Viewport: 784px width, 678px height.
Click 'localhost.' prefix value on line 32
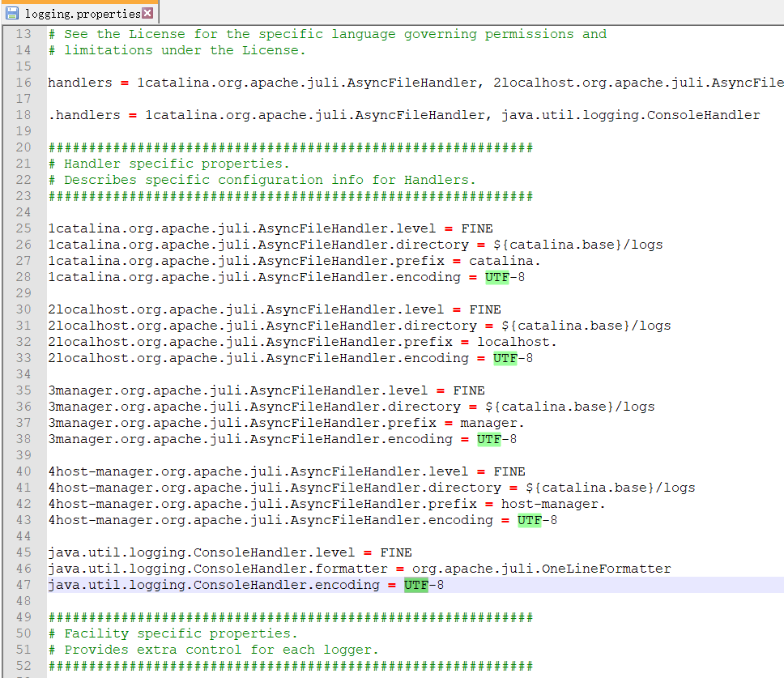click(517, 342)
